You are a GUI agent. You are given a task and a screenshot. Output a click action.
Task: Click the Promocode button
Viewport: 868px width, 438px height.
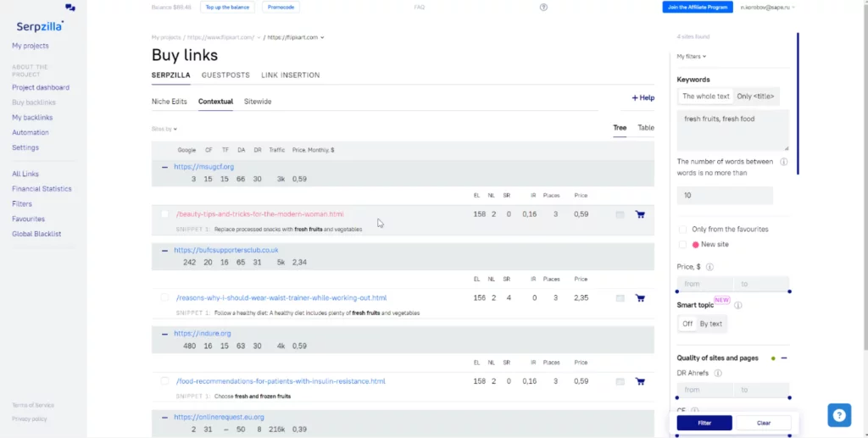pyautogui.click(x=281, y=7)
